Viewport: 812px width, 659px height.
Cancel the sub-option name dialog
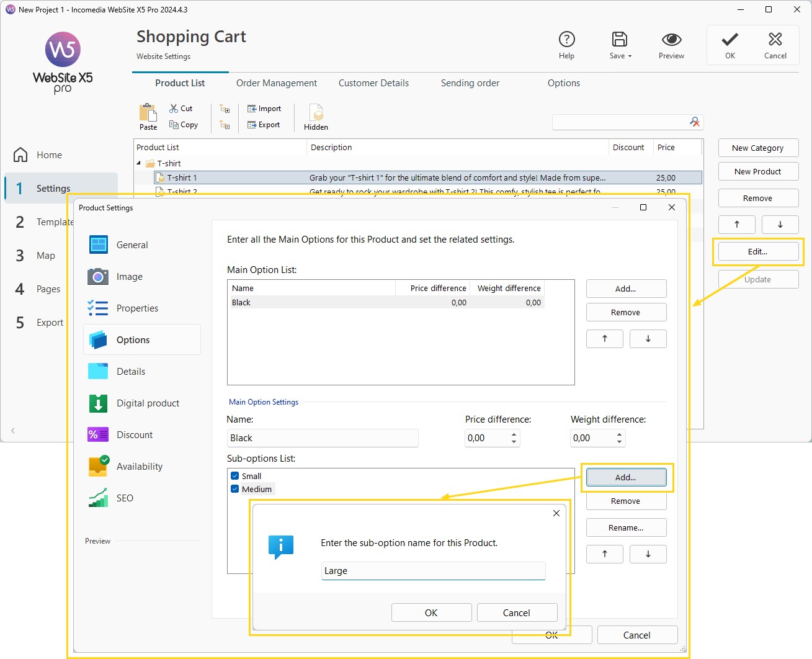(x=517, y=613)
